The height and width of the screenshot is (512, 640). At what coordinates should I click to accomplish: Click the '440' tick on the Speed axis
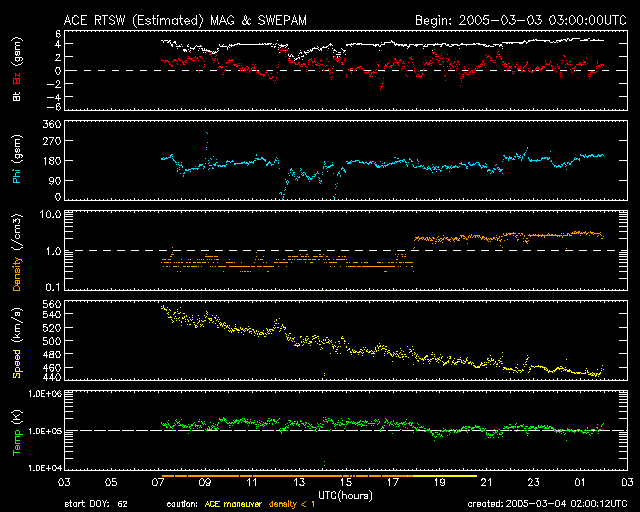(52, 377)
